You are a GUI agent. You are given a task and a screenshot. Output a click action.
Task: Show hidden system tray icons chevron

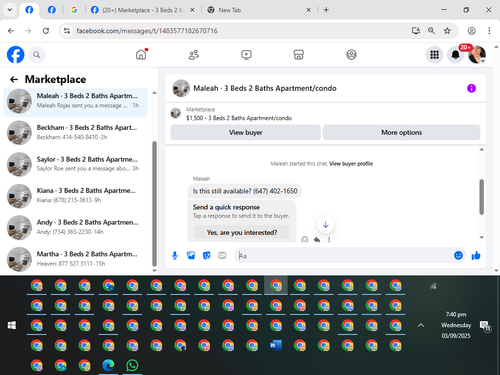[421, 325]
